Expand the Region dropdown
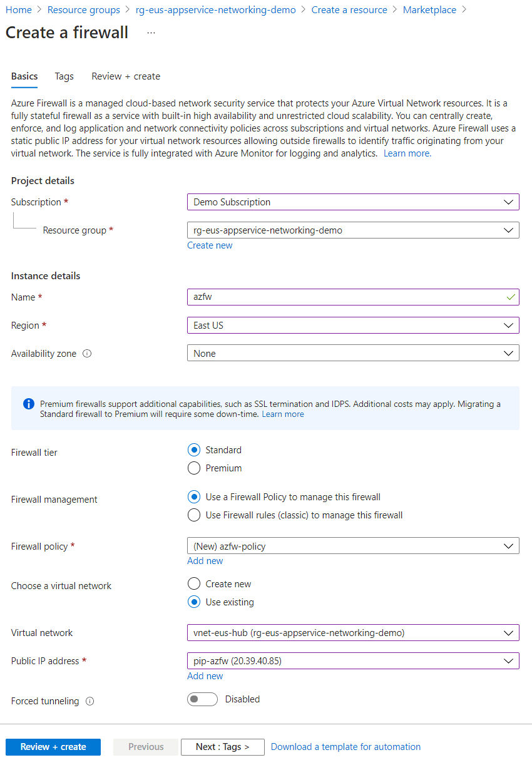 click(x=353, y=326)
